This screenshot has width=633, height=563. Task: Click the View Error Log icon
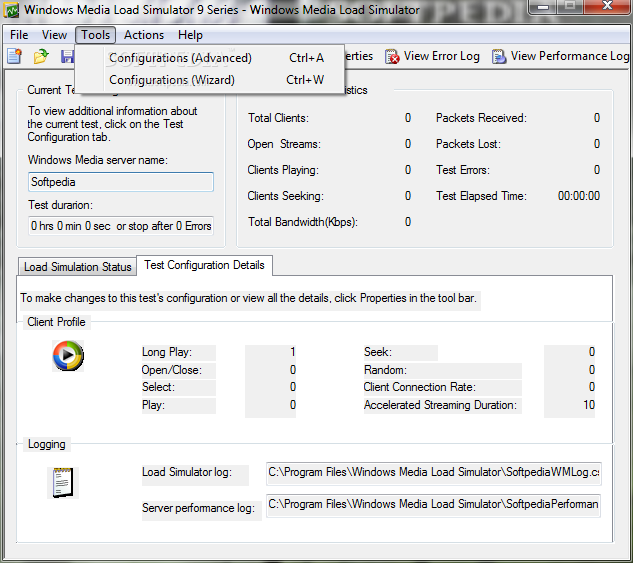[392, 57]
